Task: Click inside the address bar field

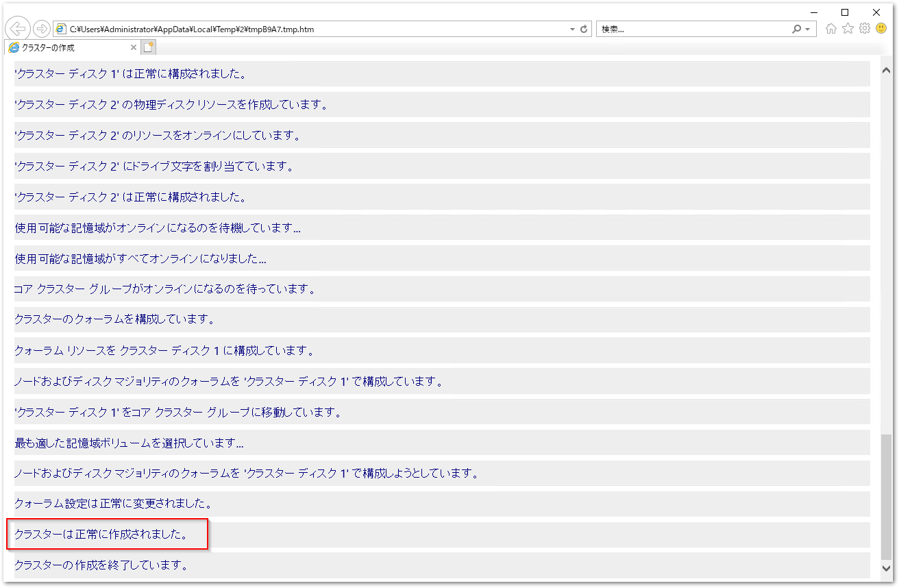Action: 274,28
